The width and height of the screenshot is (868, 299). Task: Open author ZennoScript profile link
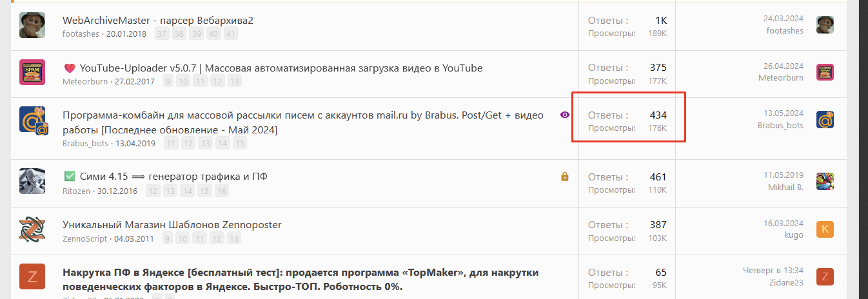pos(85,238)
